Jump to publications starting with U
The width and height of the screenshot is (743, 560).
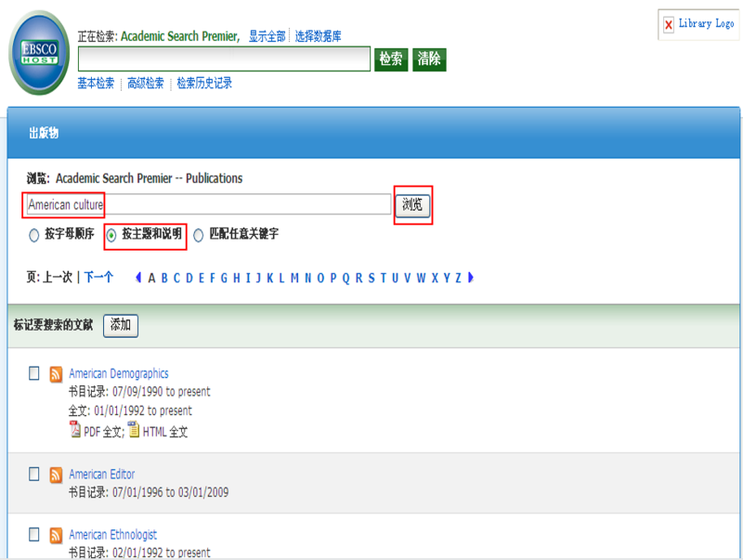pos(396,278)
